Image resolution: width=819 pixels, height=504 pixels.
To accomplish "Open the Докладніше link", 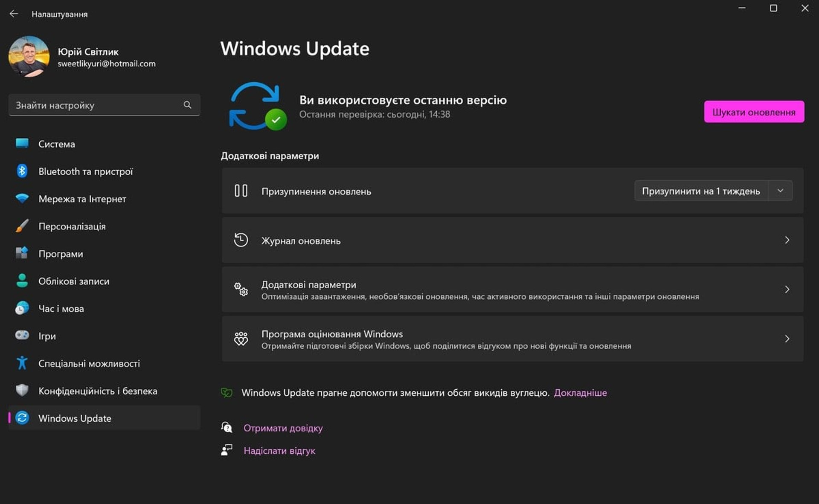I will 580,393.
